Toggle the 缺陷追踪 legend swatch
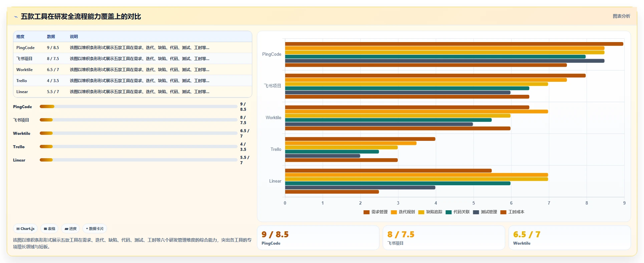The width and height of the screenshot is (644, 263). (421, 212)
